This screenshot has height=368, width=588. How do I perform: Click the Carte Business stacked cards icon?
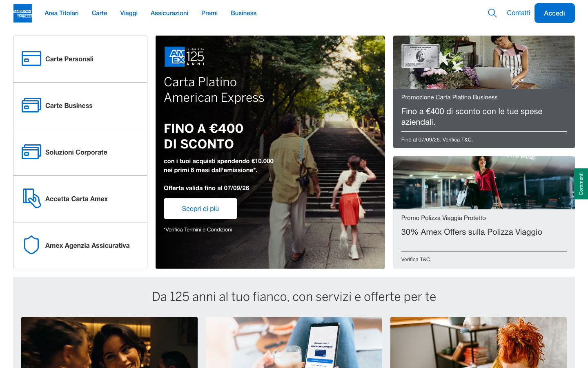[31, 105]
